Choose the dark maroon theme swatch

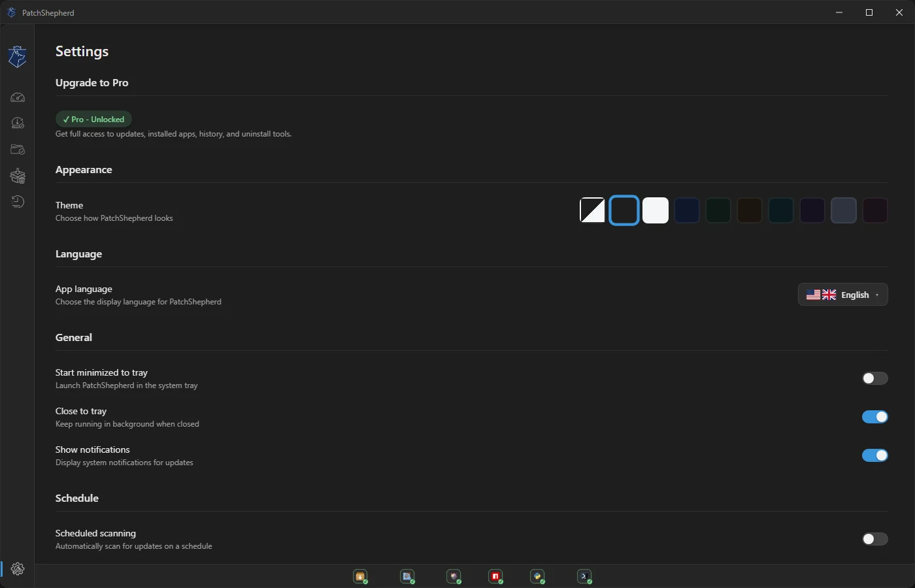coord(875,210)
